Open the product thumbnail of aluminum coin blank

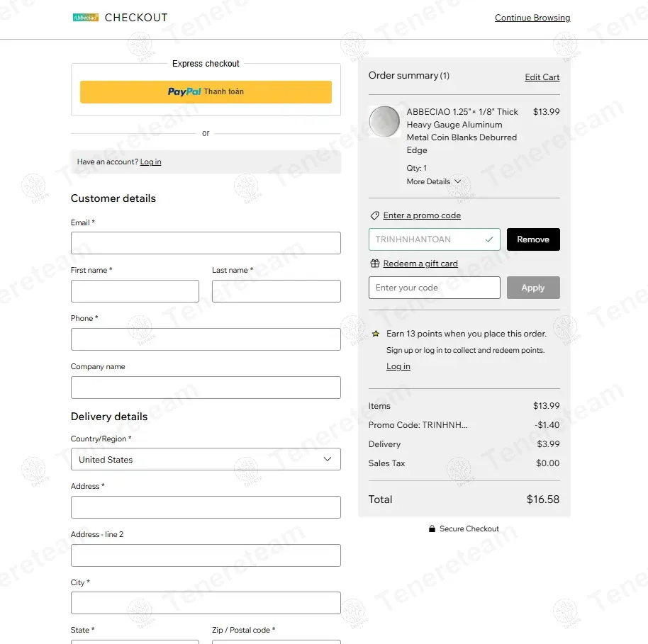(x=384, y=121)
